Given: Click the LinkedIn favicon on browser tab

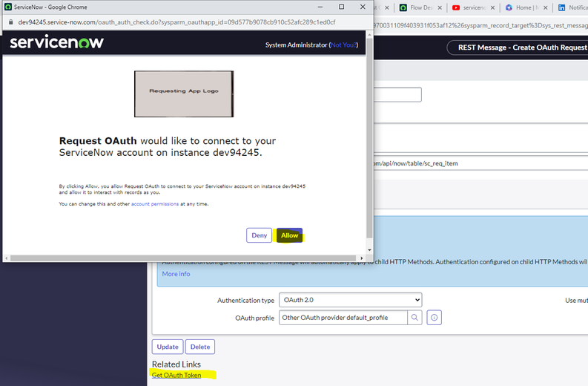Looking at the screenshot, I should (x=561, y=7).
